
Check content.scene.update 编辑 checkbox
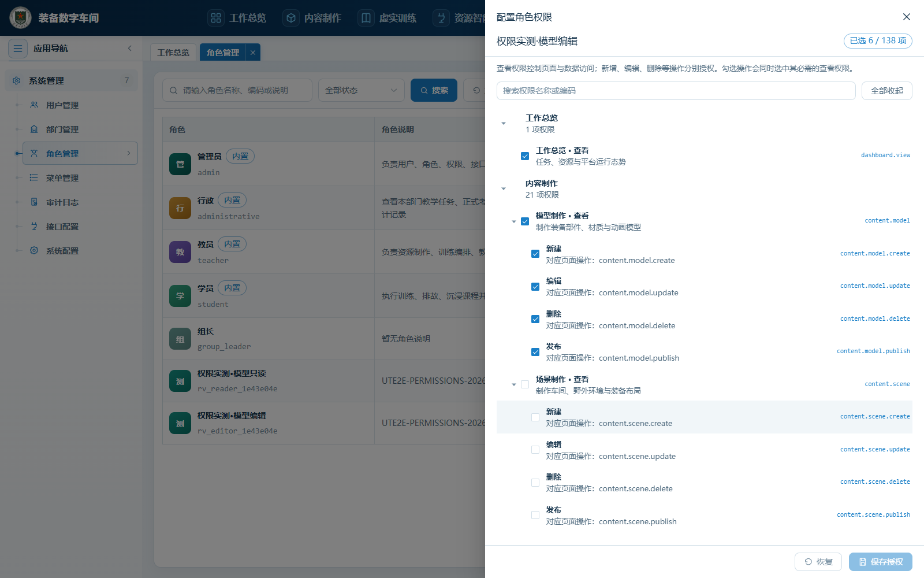pyautogui.click(x=535, y=450)
